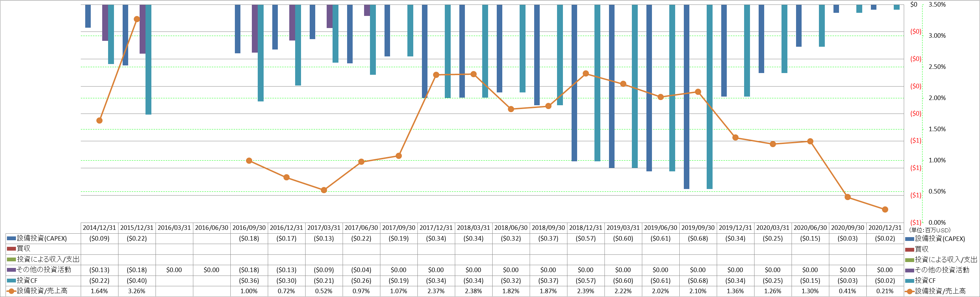Screen dimensions: 980x297
Task: Click the 2018/12/31 date column header
Action: click(585, 228)
